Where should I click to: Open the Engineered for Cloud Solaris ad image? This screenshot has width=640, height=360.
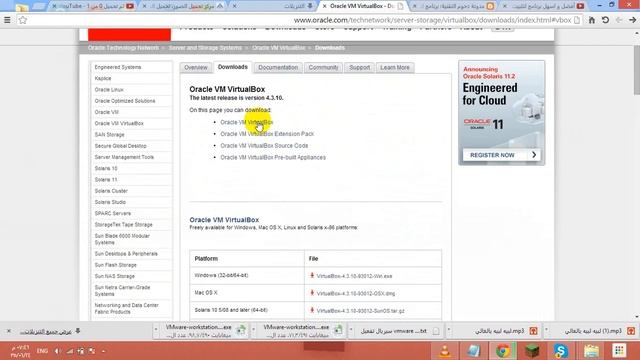(502, 113)
